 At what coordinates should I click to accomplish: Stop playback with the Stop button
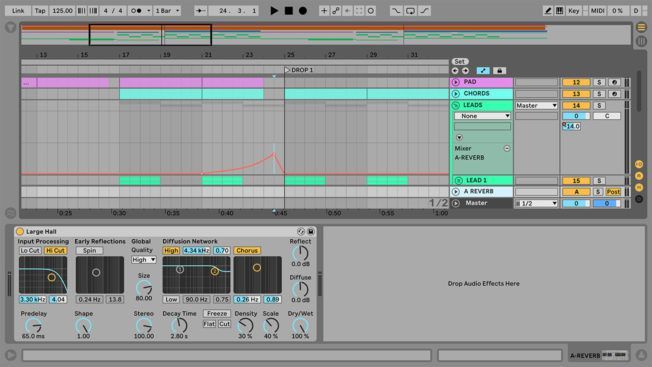(x=289, y=11)
